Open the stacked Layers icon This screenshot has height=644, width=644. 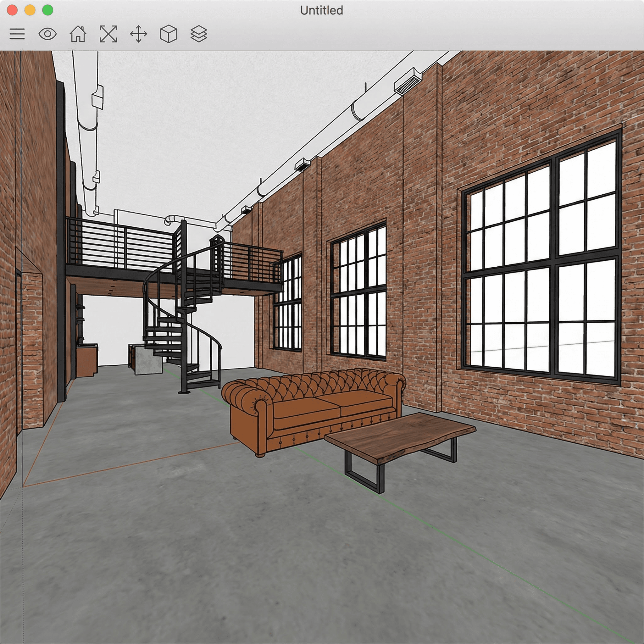[x=199, y=34]
